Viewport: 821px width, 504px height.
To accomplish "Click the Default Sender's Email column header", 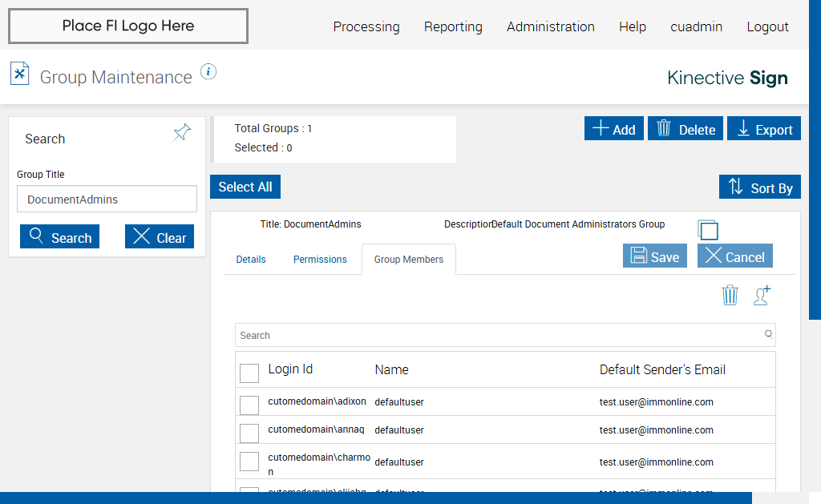I will click(662, 370).
